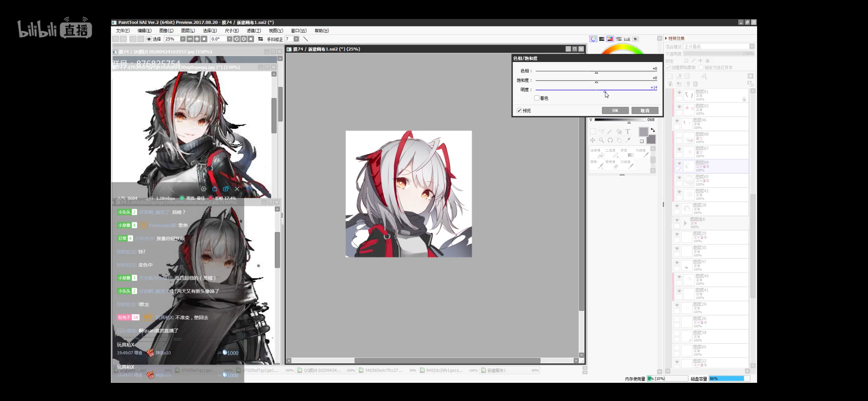This screenshot has height=401, width=868.
Task: Select layer 图层28
Action: (710, 209)
